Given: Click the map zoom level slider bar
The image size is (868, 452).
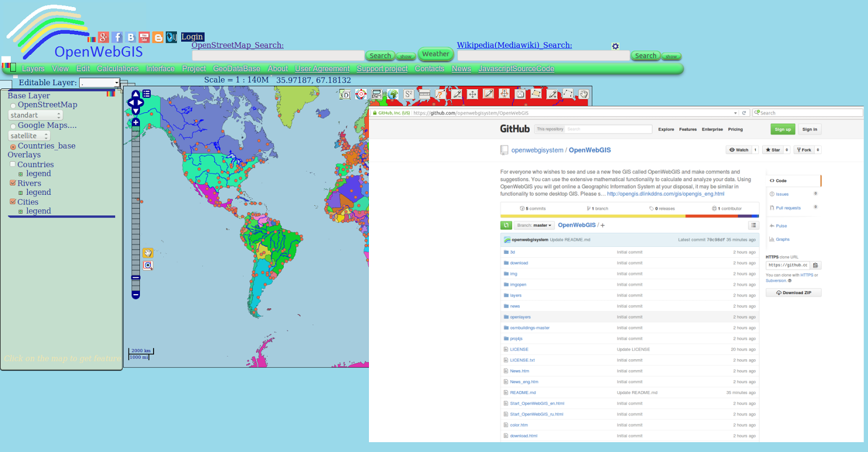Looking at the screenshot, I should tap(136, 209).
